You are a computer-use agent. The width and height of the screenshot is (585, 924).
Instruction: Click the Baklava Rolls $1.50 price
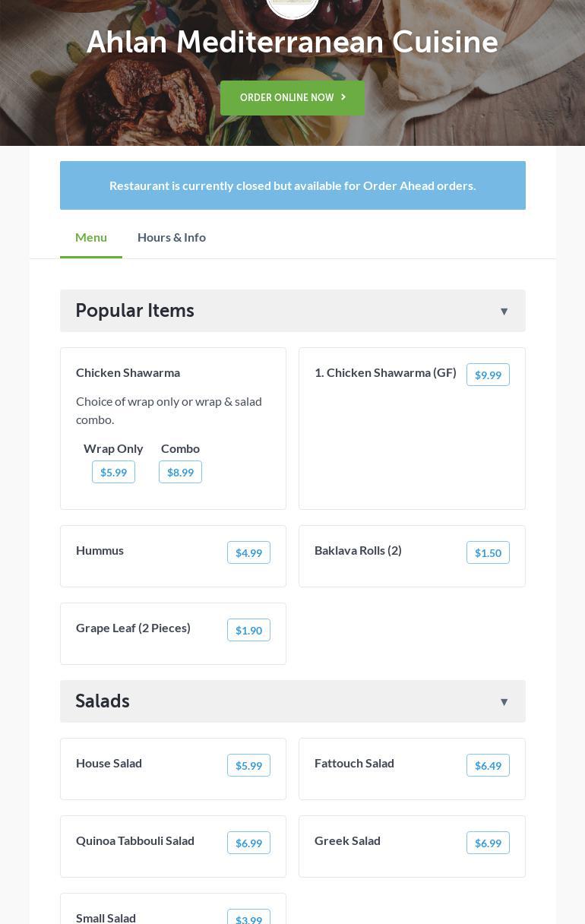[x=488, y=552]
